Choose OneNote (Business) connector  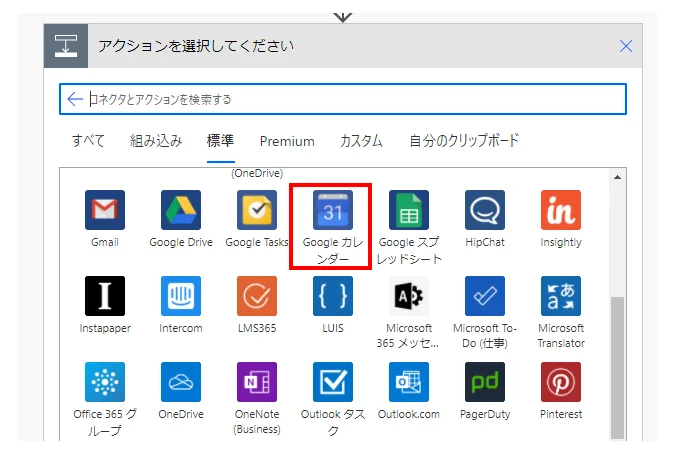pos(257,382)
